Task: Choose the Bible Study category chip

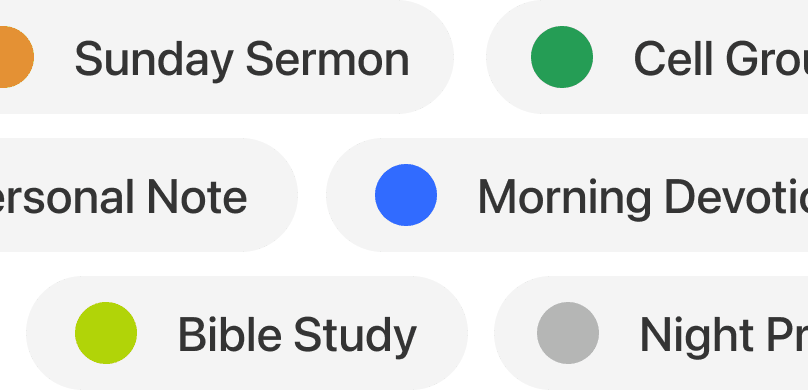Action: [247, 333]
